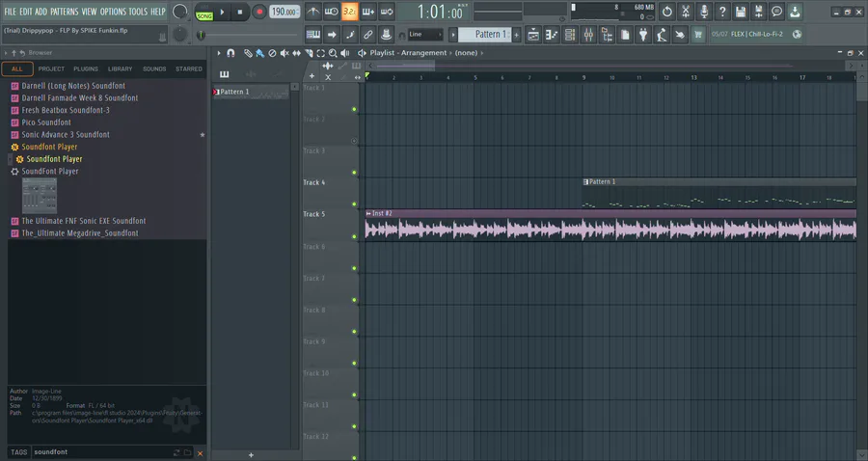Select the PLUGINS browser tab
Screen dimensions: 868x461
coord(86,69)
